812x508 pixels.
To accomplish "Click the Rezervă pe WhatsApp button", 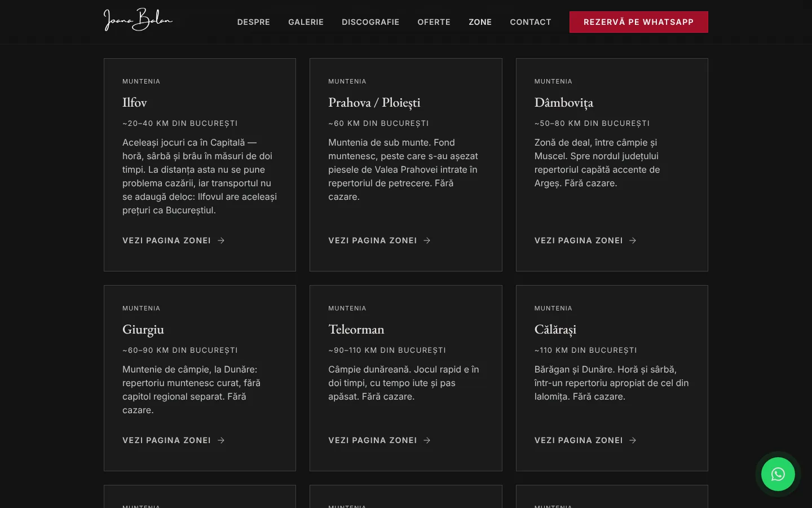I will click(x=638, y=22).
